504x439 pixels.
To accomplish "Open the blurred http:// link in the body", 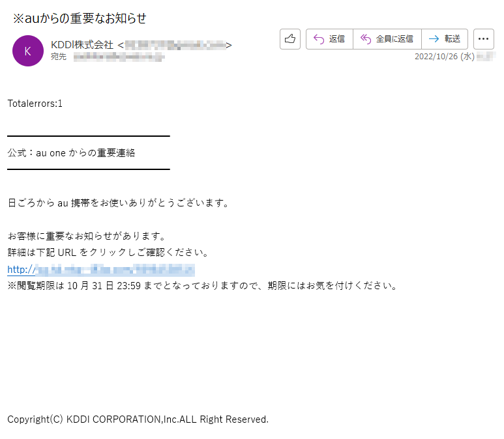I will pos(101,270).
